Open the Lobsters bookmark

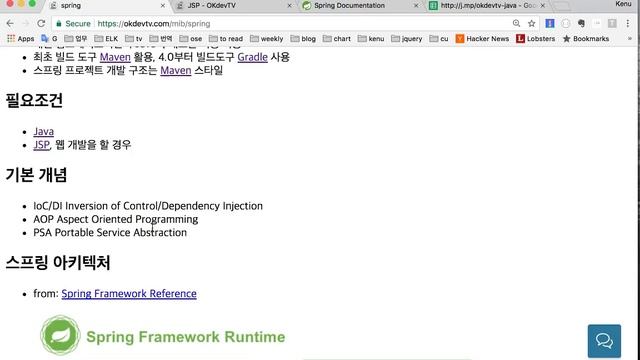536,39
